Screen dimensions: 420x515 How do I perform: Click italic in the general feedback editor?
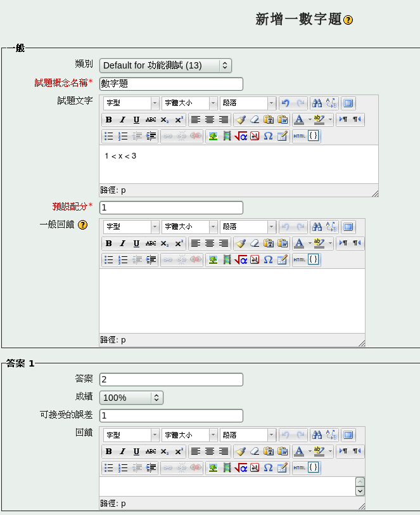(122, 243)
